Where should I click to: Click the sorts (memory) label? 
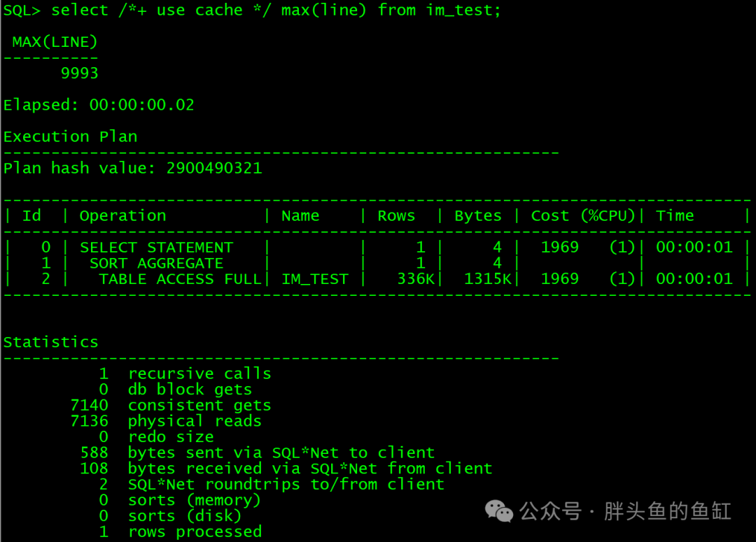click(x=195, y=501)
